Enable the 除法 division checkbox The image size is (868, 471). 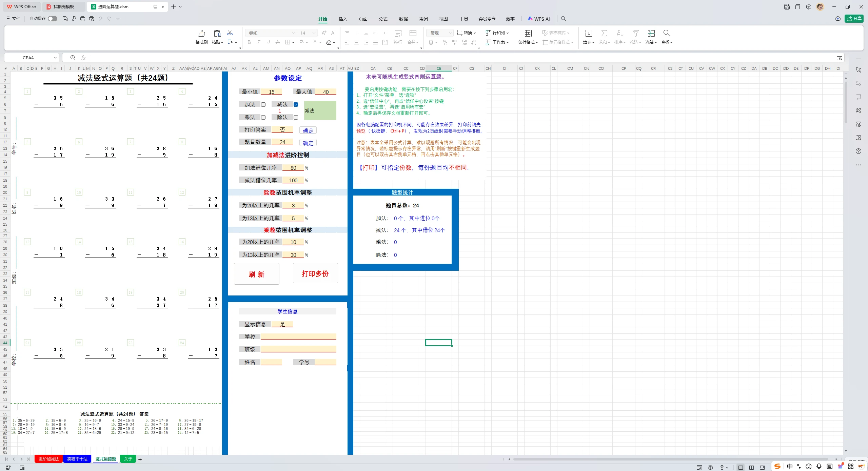(x=296, y=118)
